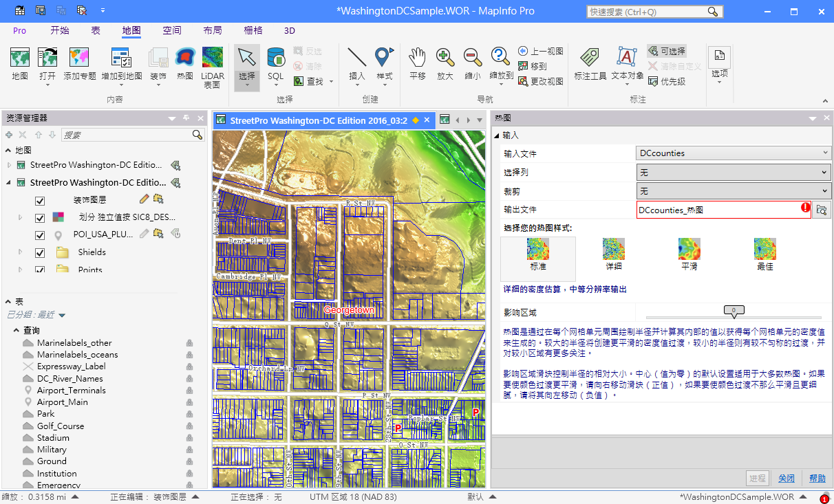Click the 关闭 button in 热图 panel

(787, 479)
